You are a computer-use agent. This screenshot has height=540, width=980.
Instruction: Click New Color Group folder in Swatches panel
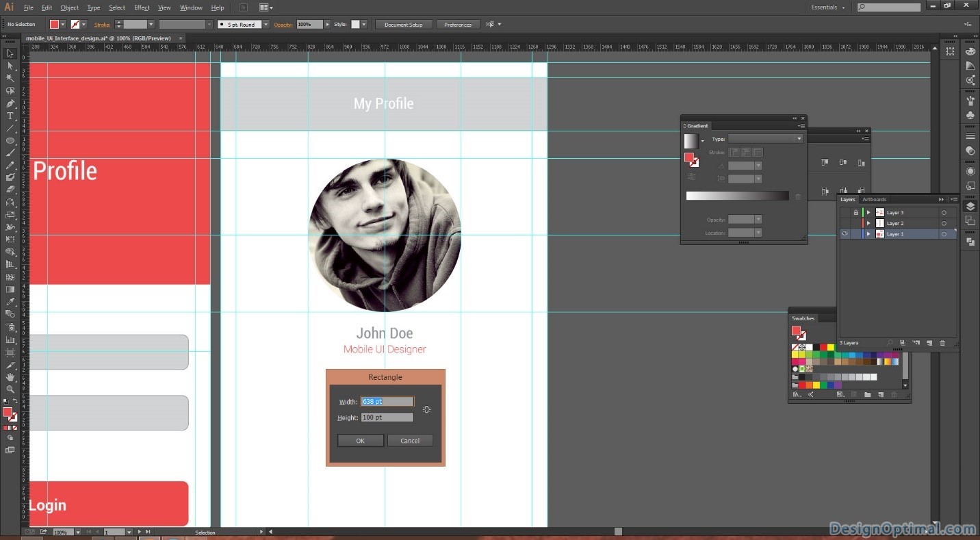coord(867,395)
